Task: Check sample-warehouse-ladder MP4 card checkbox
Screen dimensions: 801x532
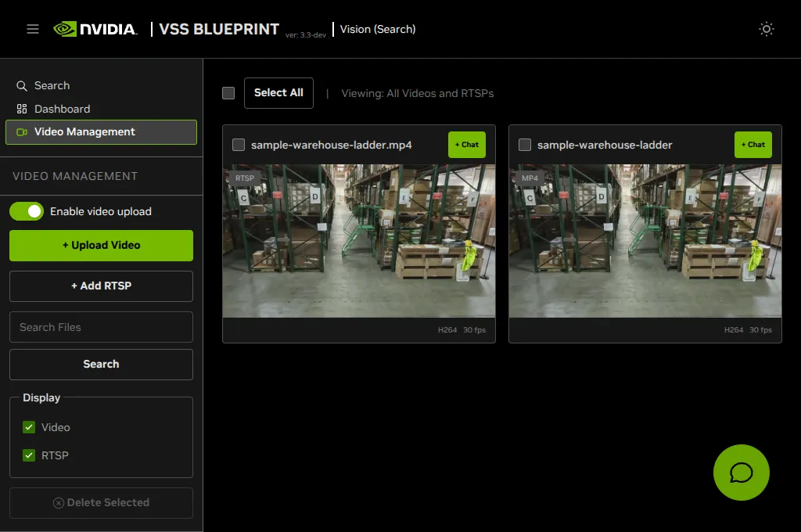Action: [x=525, y=145]
